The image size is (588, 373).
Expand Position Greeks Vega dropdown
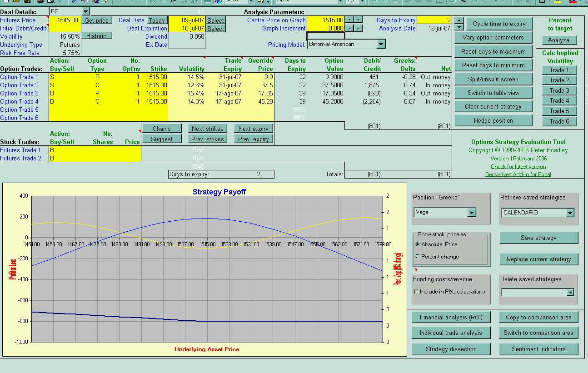coord(472,213)
